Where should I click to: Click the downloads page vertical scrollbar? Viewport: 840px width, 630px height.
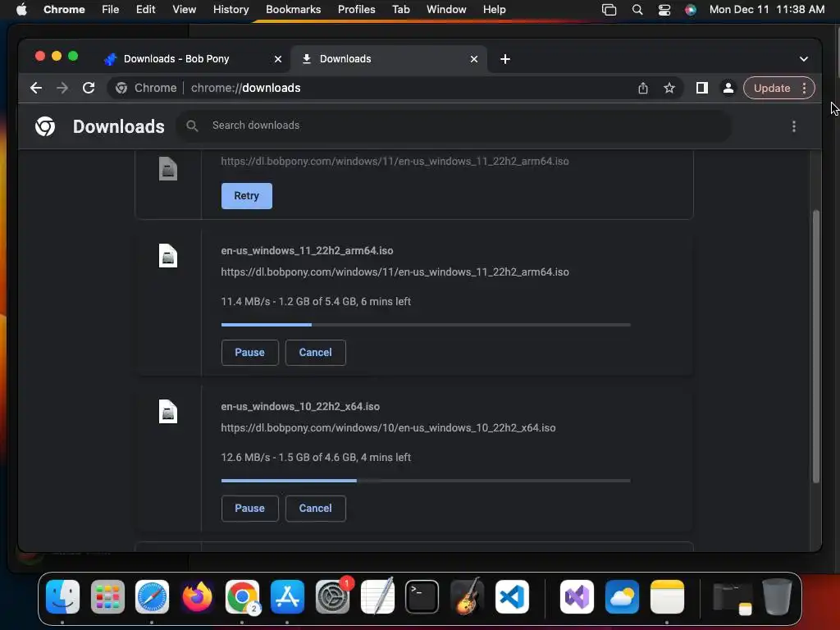point(816,347)
